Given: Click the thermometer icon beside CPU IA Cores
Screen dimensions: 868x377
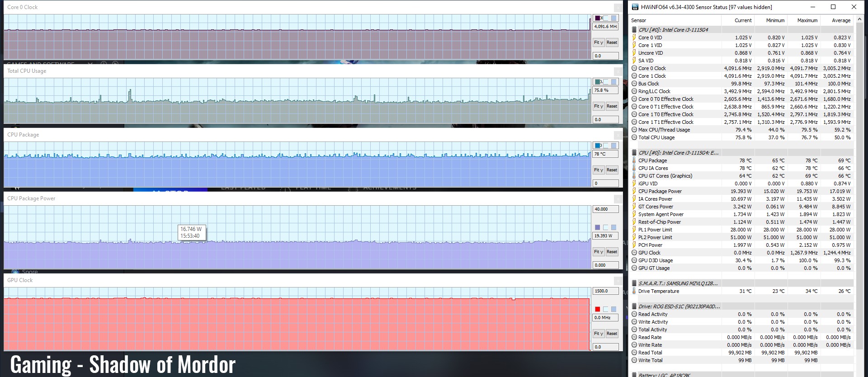Looking at the screenshot, I should click(634, 168).
